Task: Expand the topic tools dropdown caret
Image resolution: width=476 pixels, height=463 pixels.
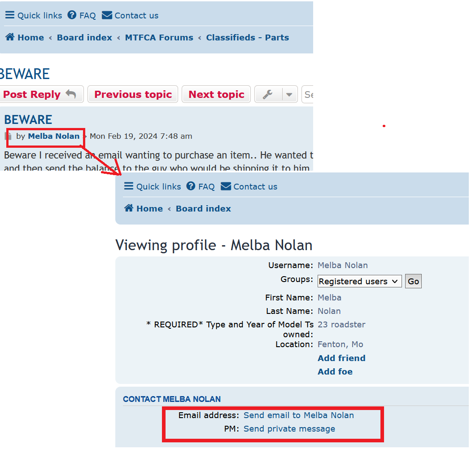Action: tap(289, 94)
